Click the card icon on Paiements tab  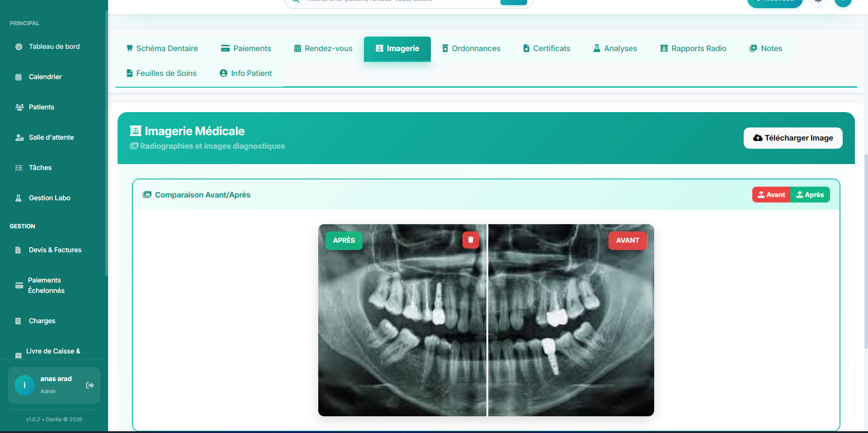[x=225, y=48]
